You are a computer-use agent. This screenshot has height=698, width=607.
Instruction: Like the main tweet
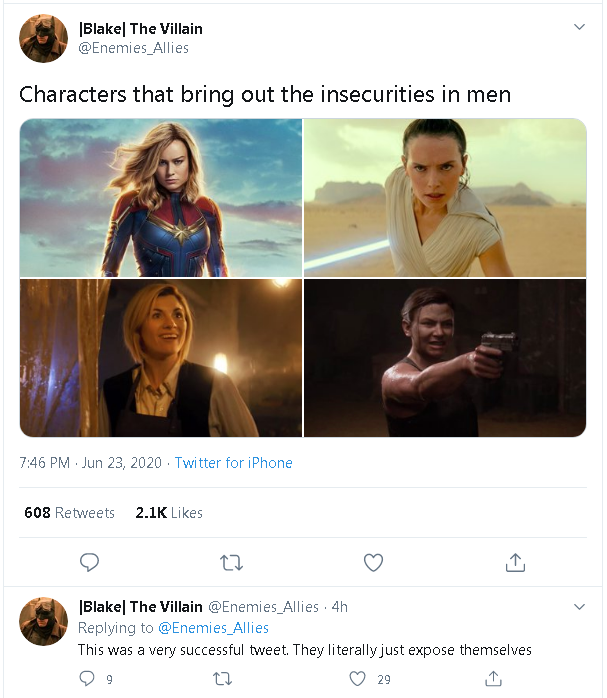click(x=373, y=562)
